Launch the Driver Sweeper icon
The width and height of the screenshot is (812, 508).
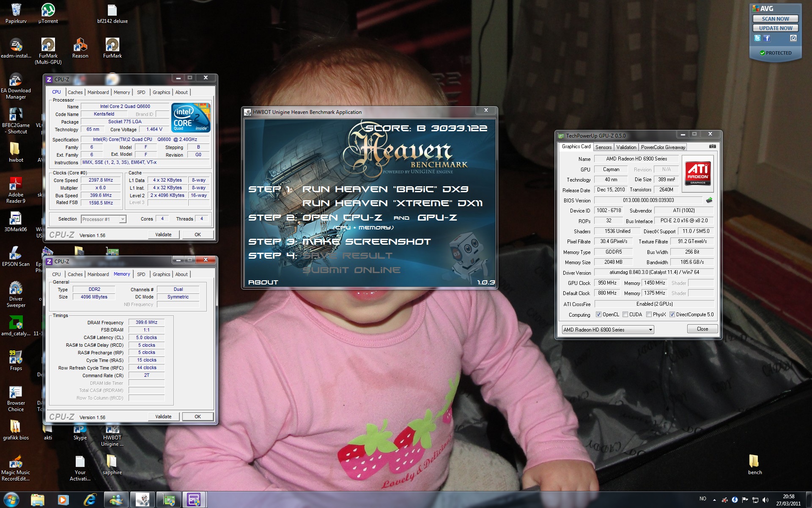tap(16, 294)
